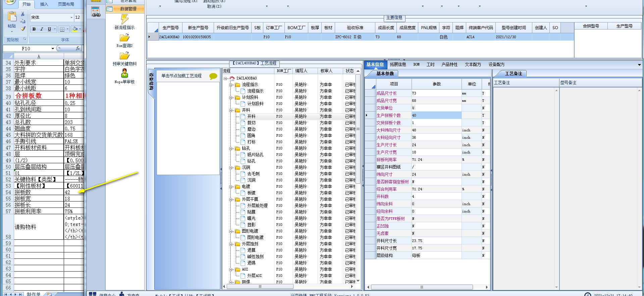
Task: Switch to the 设备配方 tab
Action: pos(496,65)
